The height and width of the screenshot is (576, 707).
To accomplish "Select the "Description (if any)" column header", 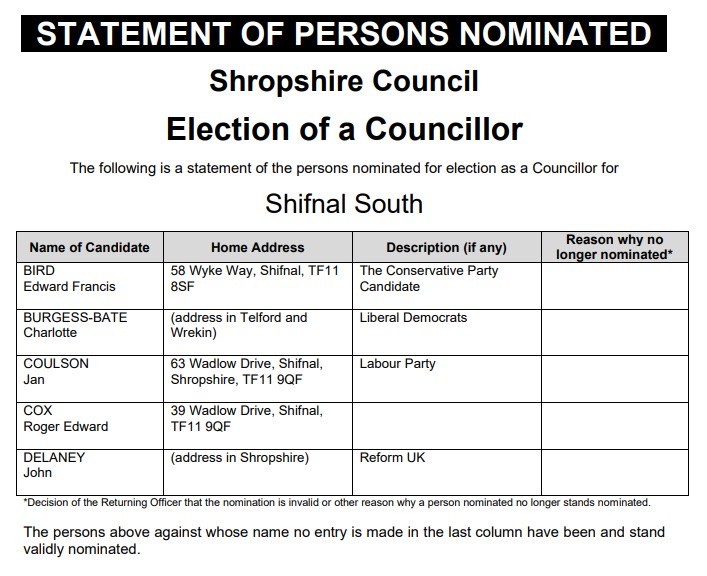I will pos(446,247).
